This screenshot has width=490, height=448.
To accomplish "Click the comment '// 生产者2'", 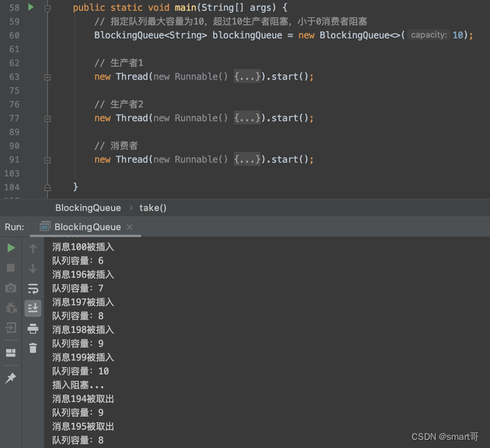I will (118, 104).
